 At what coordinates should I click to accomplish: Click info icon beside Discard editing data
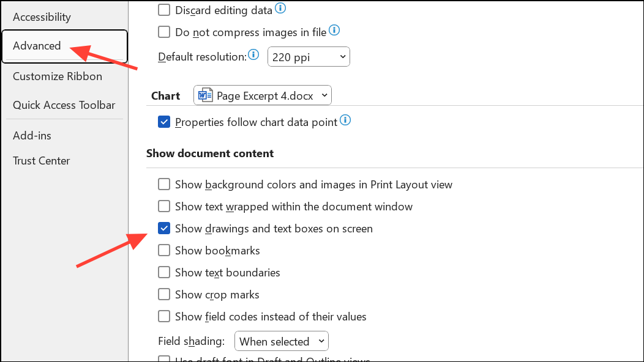(280, 8)
